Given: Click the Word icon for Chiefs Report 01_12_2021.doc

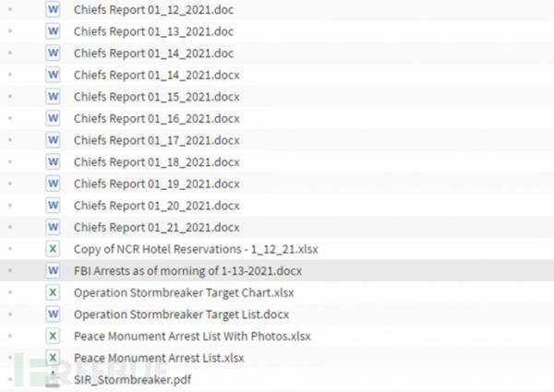Looking at the screenshot, I should (x=54, y=9).
